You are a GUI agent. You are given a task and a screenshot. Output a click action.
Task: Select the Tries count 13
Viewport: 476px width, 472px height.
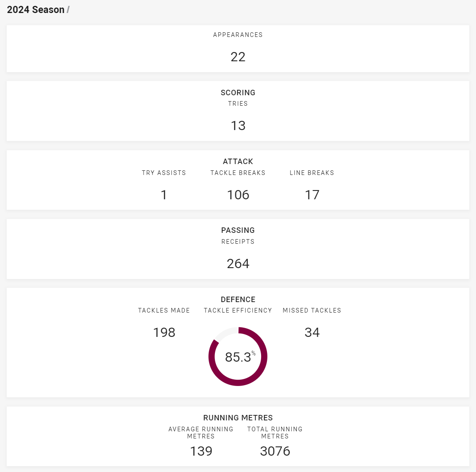[x=238, y=125]
